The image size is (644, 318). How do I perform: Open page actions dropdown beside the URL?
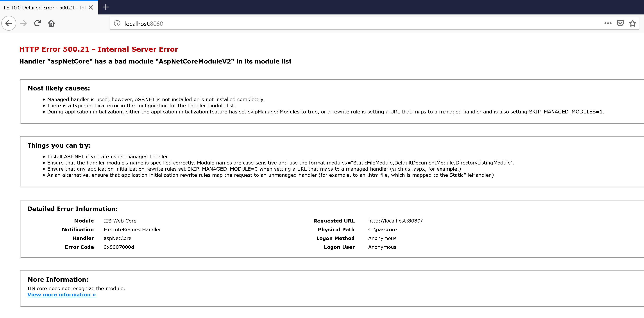[608, 23]
